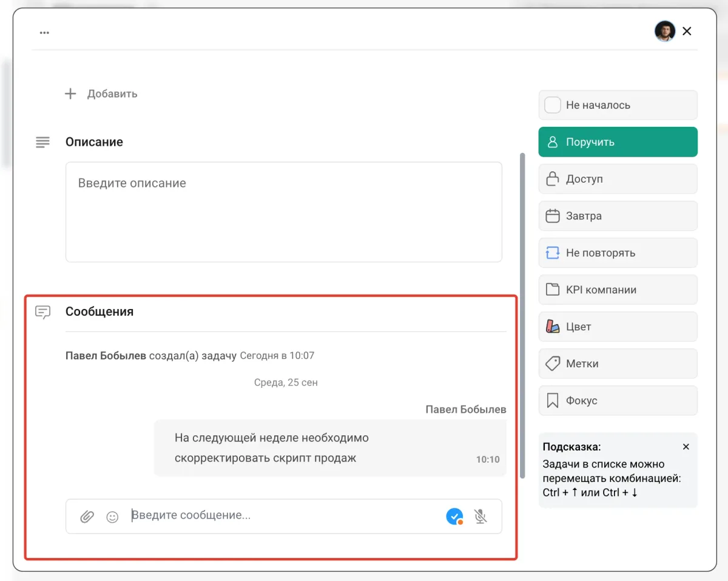
Task: Click the user avatar photo
Action: coord(664,31)
